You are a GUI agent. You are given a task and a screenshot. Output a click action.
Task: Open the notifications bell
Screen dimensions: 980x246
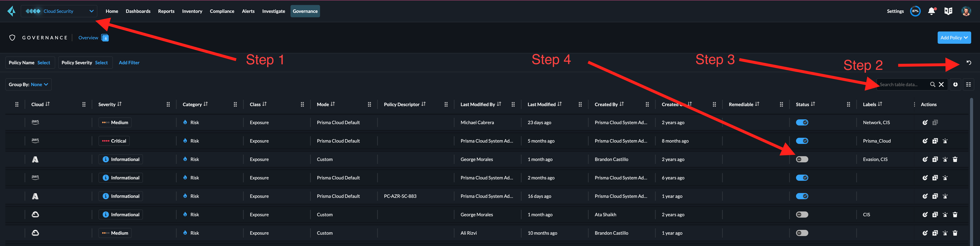[931, 12]
